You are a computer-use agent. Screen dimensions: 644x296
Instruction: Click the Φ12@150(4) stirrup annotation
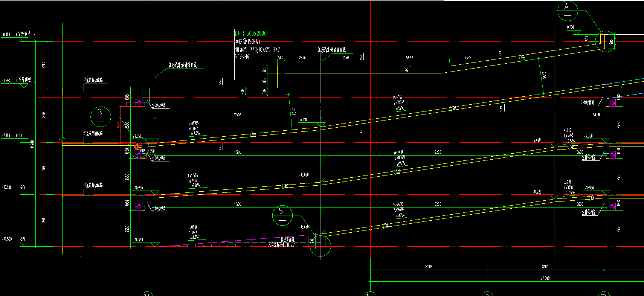tap(247, 41)
